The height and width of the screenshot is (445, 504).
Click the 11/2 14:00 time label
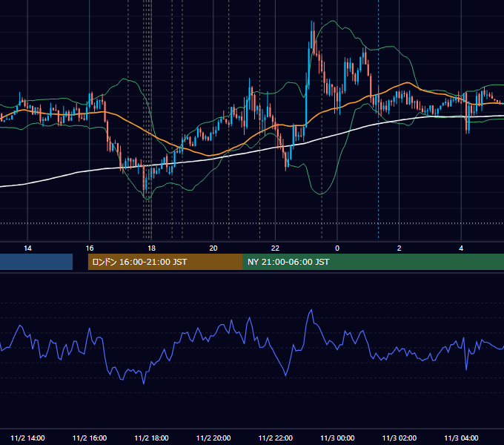27,438
